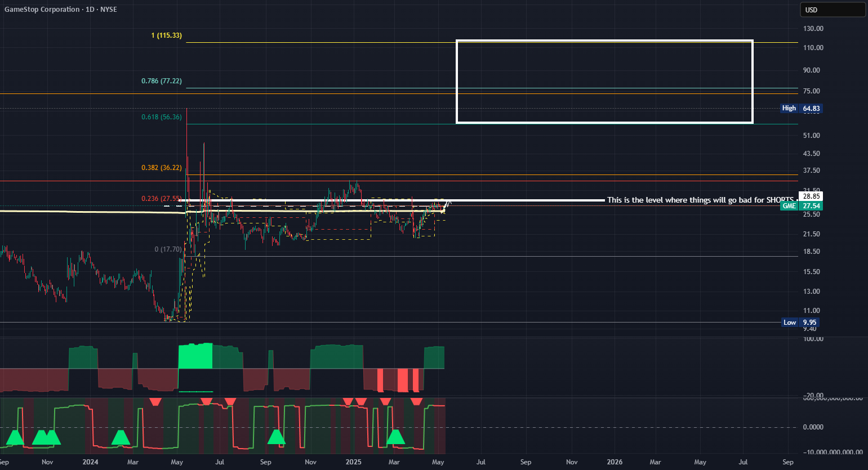Click the leftmost green up-triangle signal

tap(15, 437)
